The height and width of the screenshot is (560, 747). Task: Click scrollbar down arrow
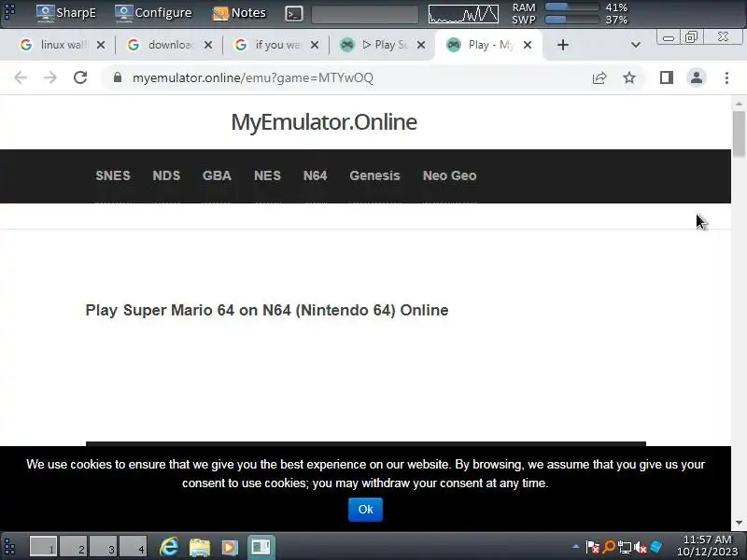click(x=739, y=524)
